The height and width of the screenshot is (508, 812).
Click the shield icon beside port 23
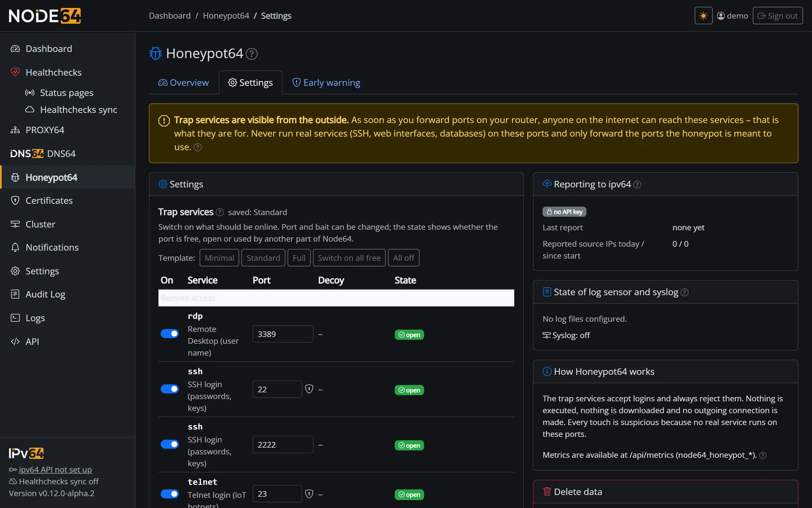[309, 494]
